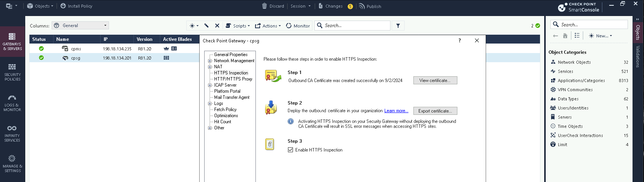The width and height of the screenshot is (644, 182).
Task: Uncheck Enable HTTPS Inspection checkbox
Action: [x=290, y=150]
